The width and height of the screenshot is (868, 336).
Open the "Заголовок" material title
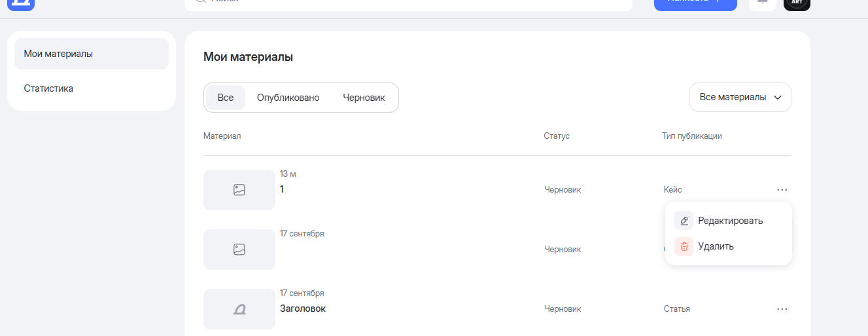click(x=303, y=309)
